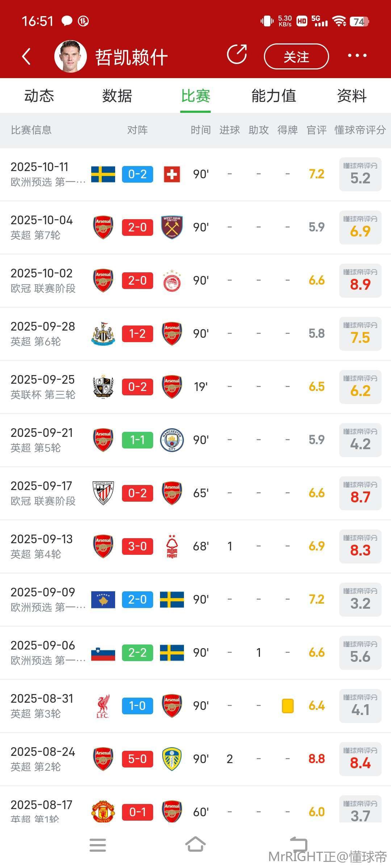Open the 5-0 score versus Leeds
The width and height of the screenshot is (391, 868).
[138, 759]
